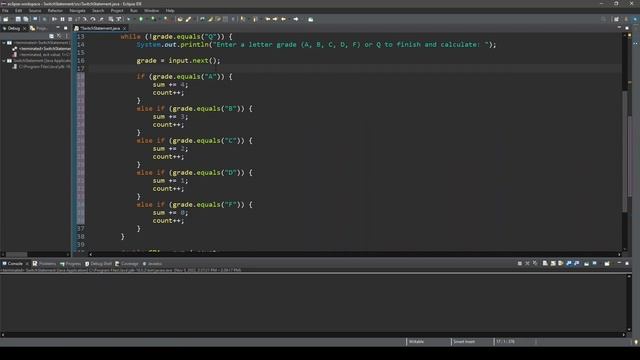Click the Search toolbar icon at top right

[x=604, y=19]
